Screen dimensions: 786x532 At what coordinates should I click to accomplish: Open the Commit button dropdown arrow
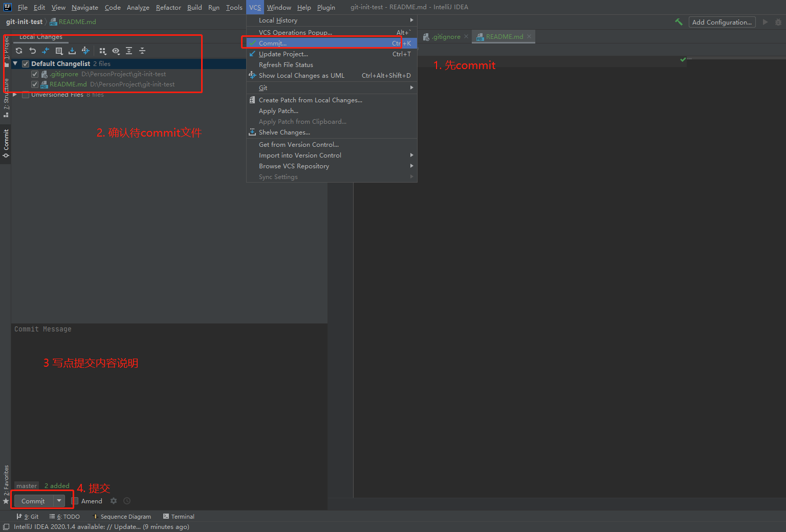pos(59,501)
